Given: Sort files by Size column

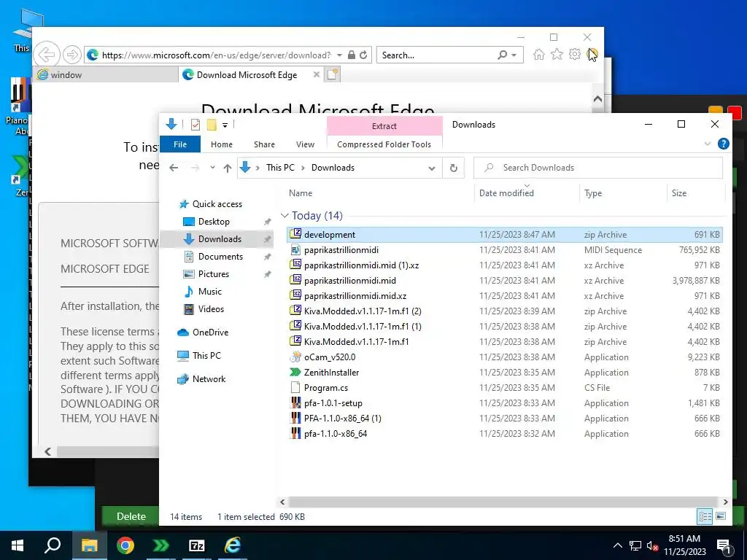Looking at the screenshot, I should 679,192.
